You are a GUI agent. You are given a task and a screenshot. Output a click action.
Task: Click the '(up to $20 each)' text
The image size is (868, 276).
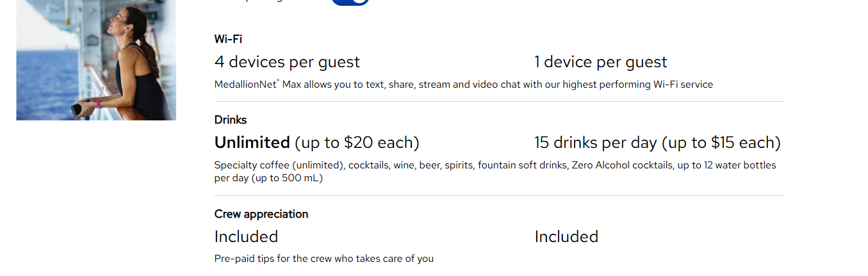(x=357, y=142)
